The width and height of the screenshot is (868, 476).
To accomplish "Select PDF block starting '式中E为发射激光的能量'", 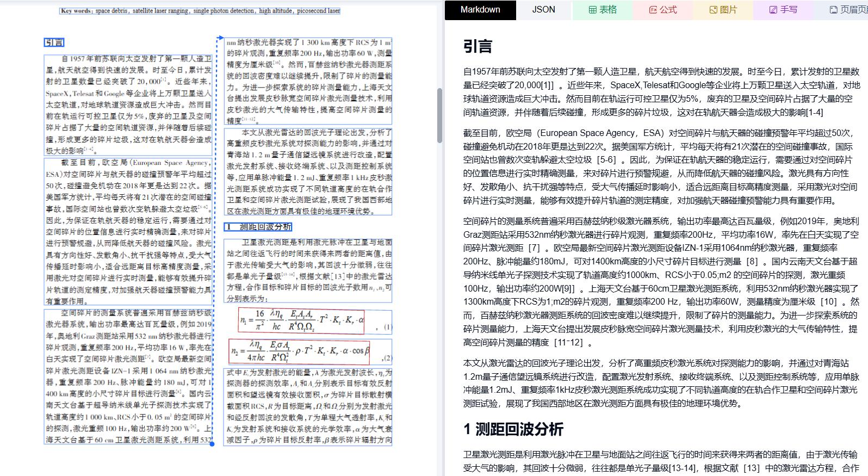I will pos(308,406).
